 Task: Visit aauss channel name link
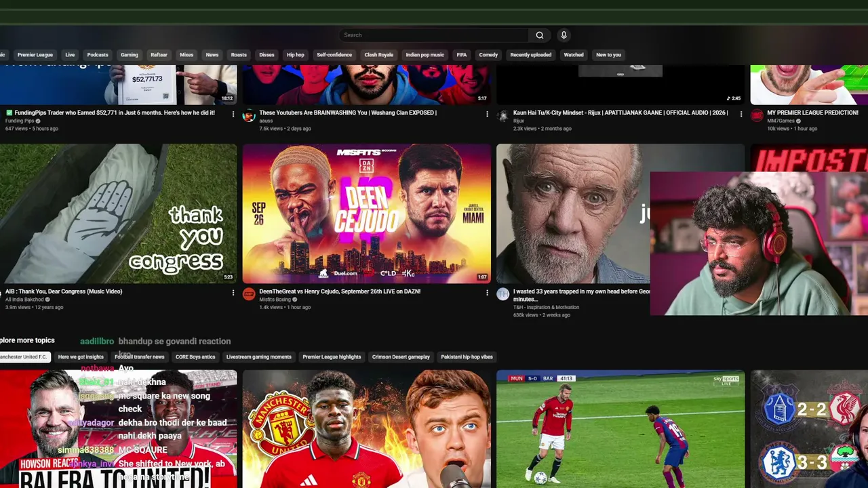tap(266, 121)
